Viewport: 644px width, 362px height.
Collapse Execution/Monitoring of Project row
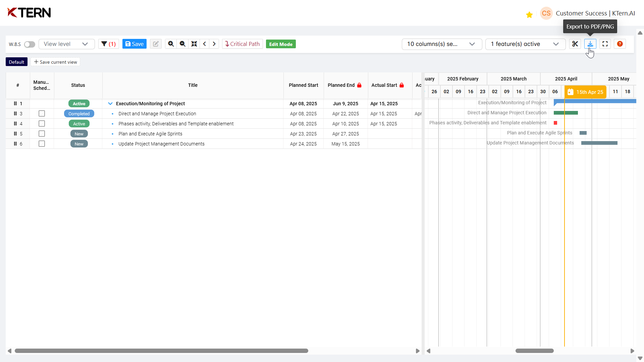click(110, 104)
